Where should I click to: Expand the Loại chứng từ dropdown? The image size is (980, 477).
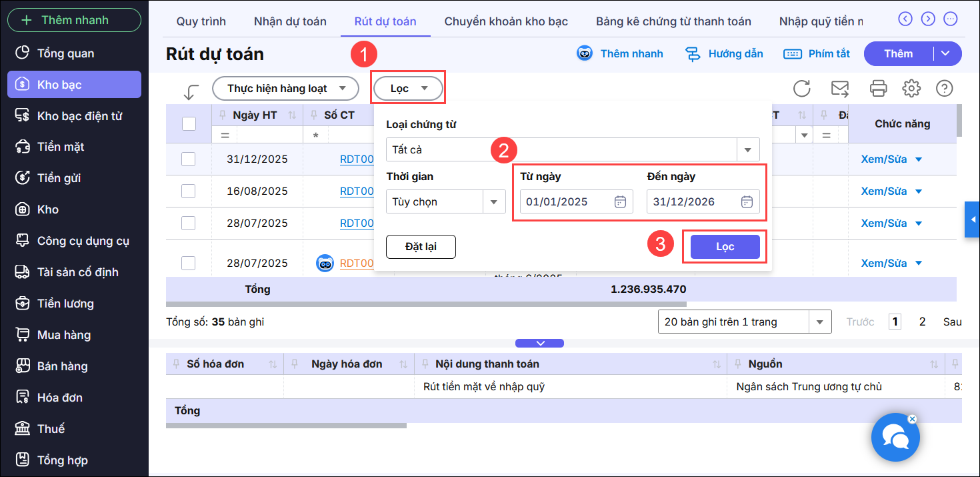[x=747, y=150]
